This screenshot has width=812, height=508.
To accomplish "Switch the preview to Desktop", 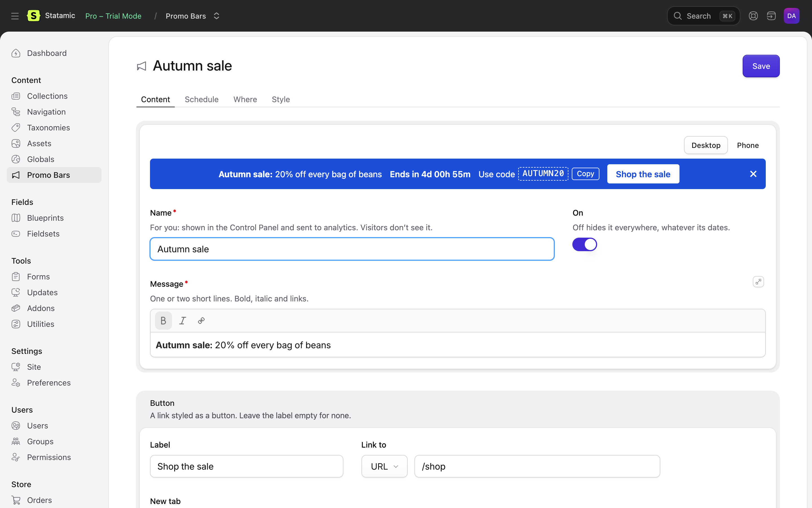I will pos(706,145).
